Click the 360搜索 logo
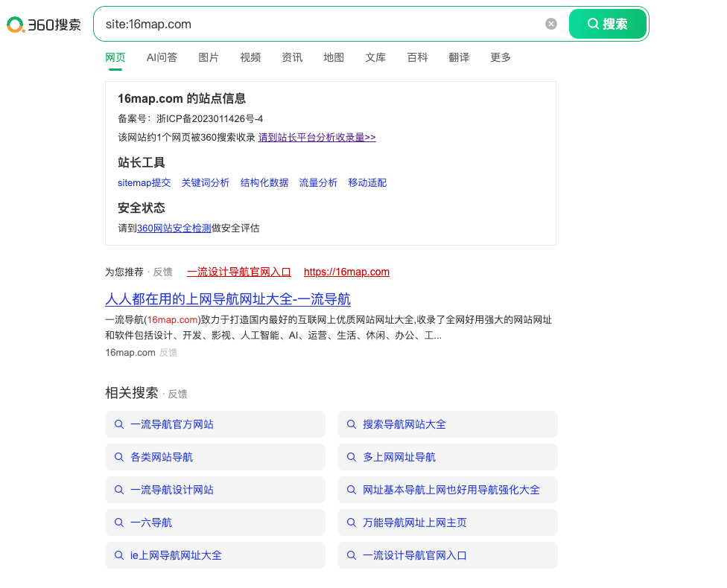The height and width of the screenshot is (588, 727). pyautogui.click(x=44, y=25)
